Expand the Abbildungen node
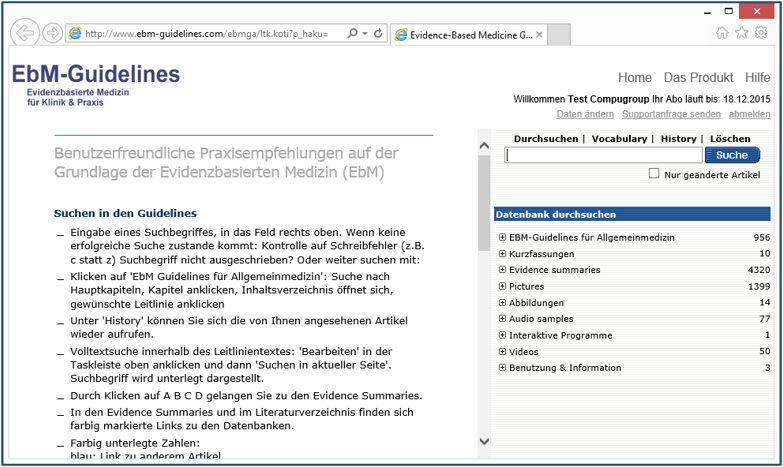Viewport: 783px width, 467px height. click(502, 303)
